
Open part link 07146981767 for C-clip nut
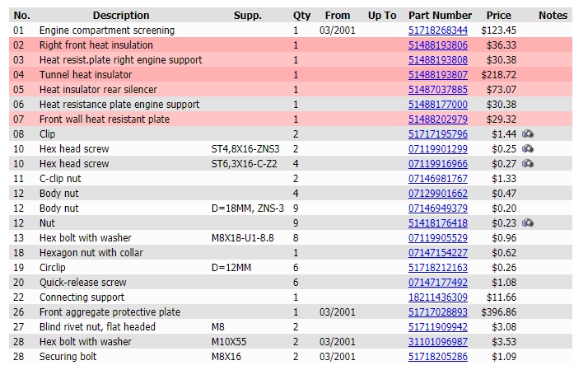(x=438, y=179)
